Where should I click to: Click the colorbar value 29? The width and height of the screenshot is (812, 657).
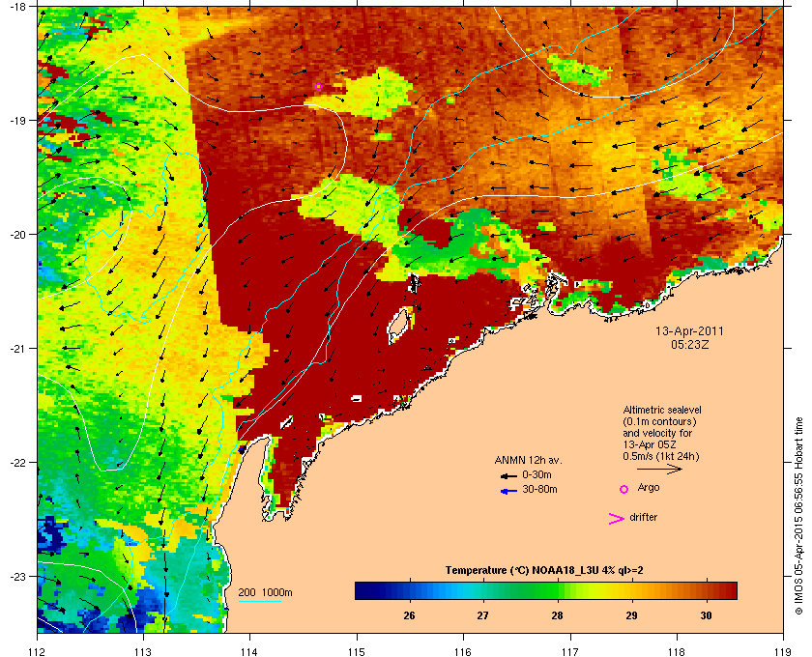tap(631, 615)
